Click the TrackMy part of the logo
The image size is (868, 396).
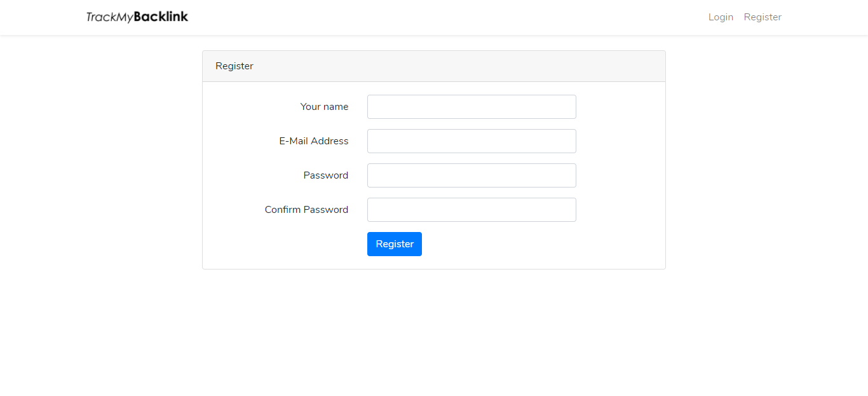pos(109,17)
